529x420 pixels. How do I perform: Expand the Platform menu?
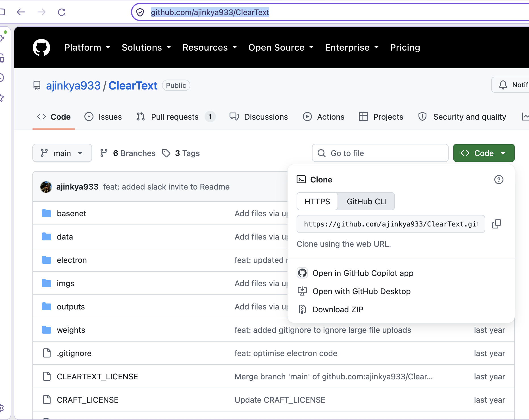click(x=87, y=47)
